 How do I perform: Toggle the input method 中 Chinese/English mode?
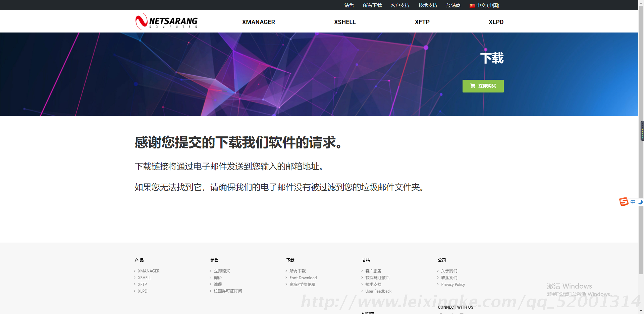tap(633, 202)
